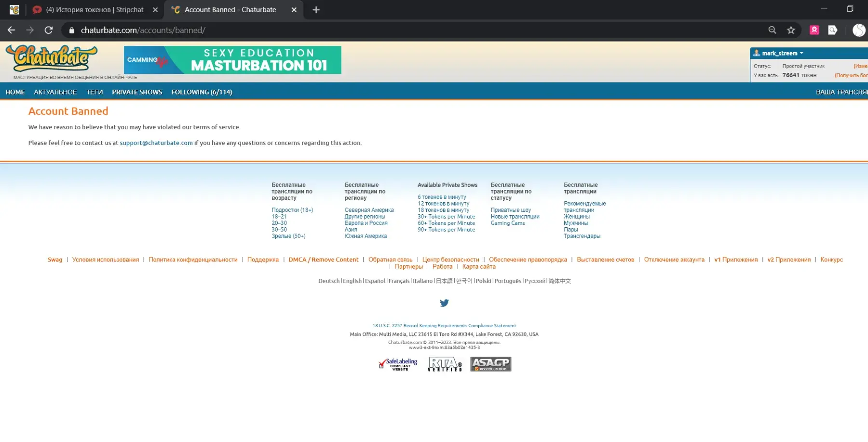Click the Sexy Education Masturbation 101 banner
Screen dimensions: 868x442
coord(232,60)
